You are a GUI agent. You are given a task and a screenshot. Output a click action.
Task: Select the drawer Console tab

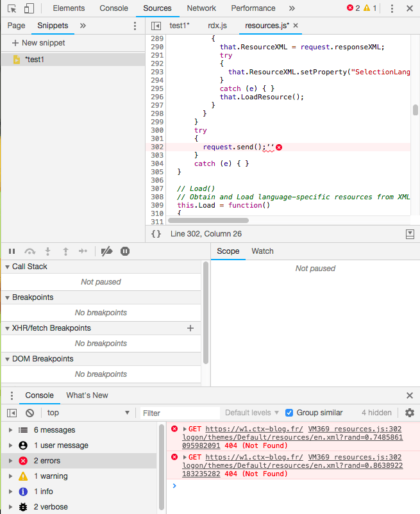point(39,395)
